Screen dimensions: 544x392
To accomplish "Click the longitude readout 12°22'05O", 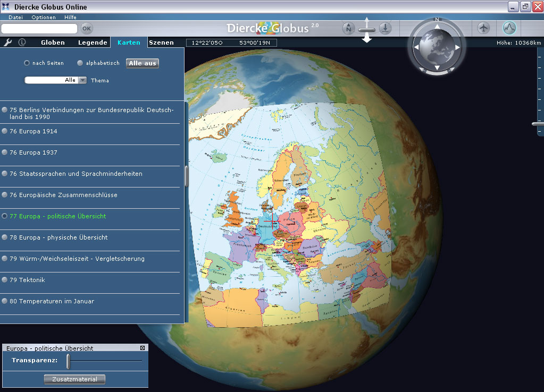I will [x=207, y=42].
